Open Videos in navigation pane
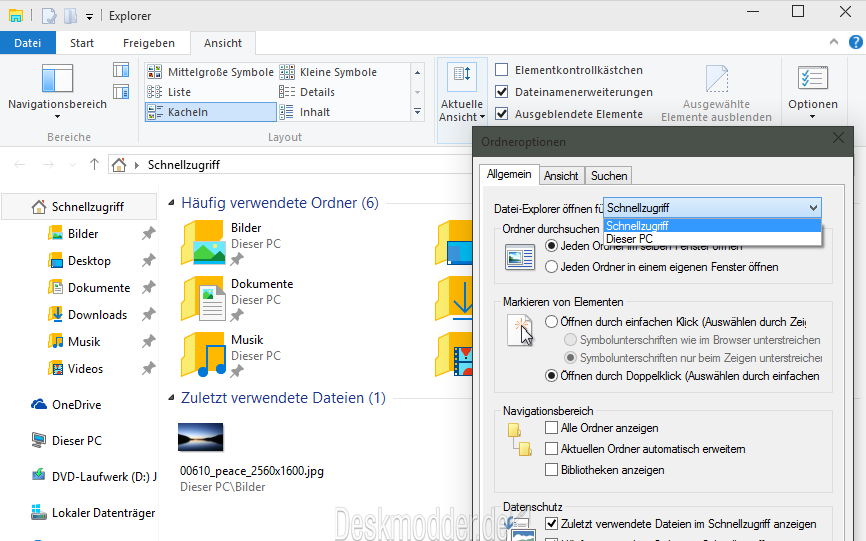Screen dimensions: 866x541 85,369
